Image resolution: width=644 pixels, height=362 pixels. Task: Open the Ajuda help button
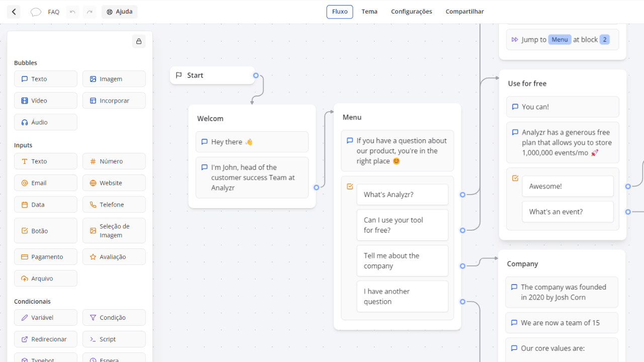pos(119,12)
